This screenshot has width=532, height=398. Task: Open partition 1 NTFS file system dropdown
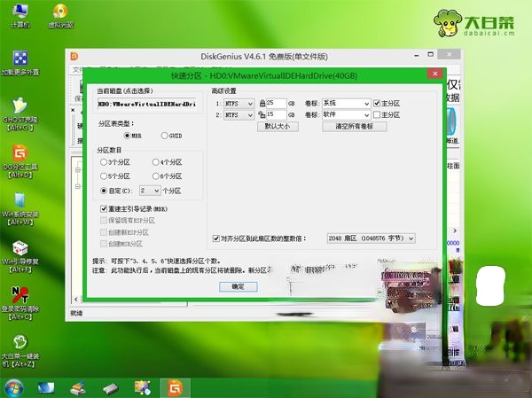[239, 104]
